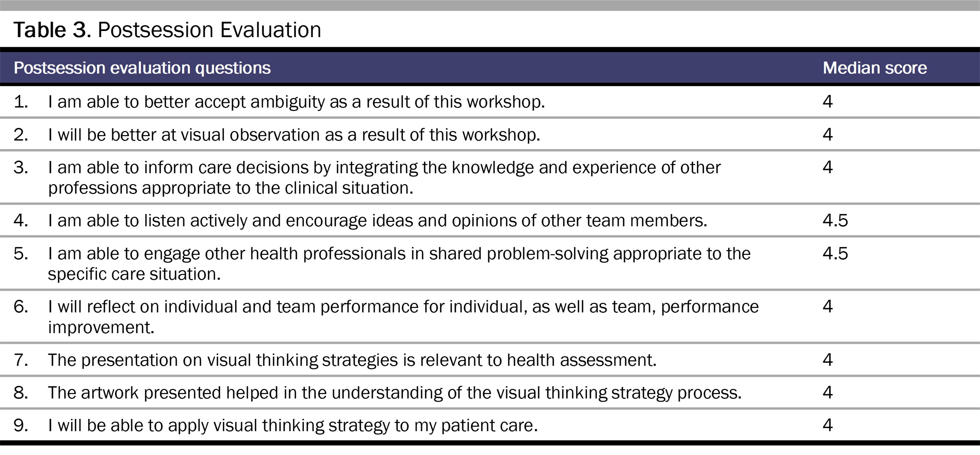
Task: Select question 3 about informing care decisions
Action: pyautogui.click(x=384, y=178)
